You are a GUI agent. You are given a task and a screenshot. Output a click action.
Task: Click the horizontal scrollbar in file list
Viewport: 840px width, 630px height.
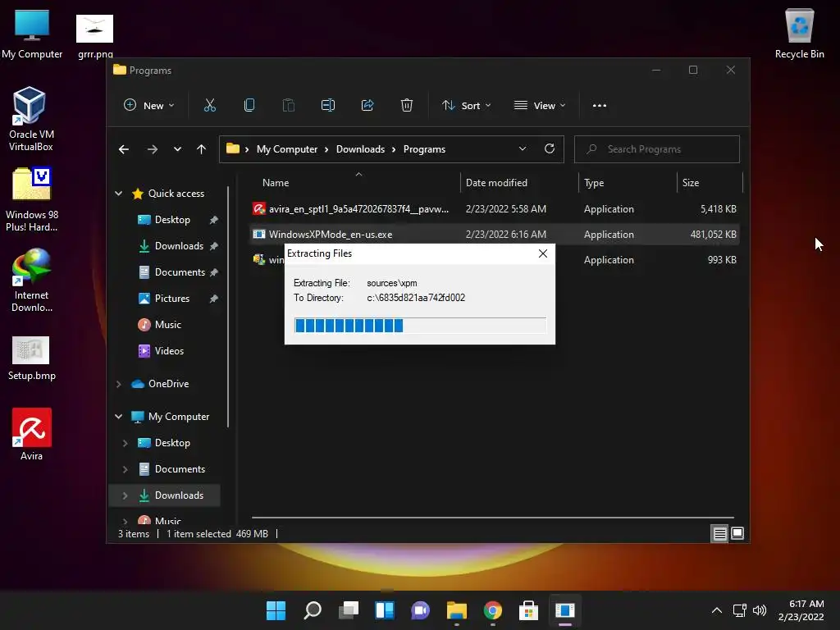click(493, 518)
